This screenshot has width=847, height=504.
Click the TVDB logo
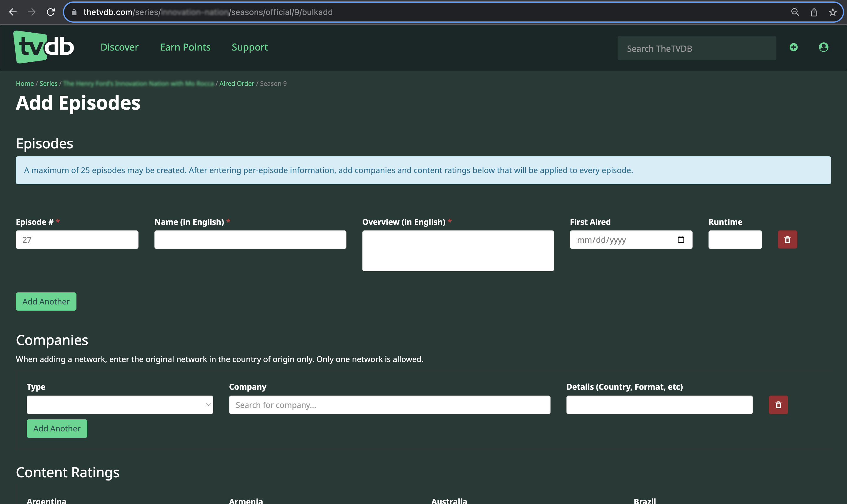click(43, 47)
